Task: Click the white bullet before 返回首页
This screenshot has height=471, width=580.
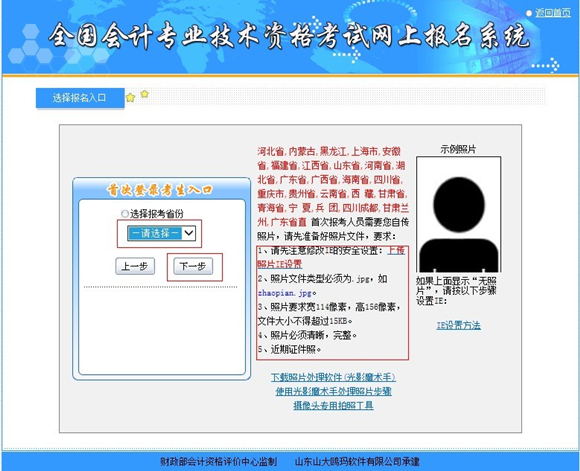Action: [529, 13]
